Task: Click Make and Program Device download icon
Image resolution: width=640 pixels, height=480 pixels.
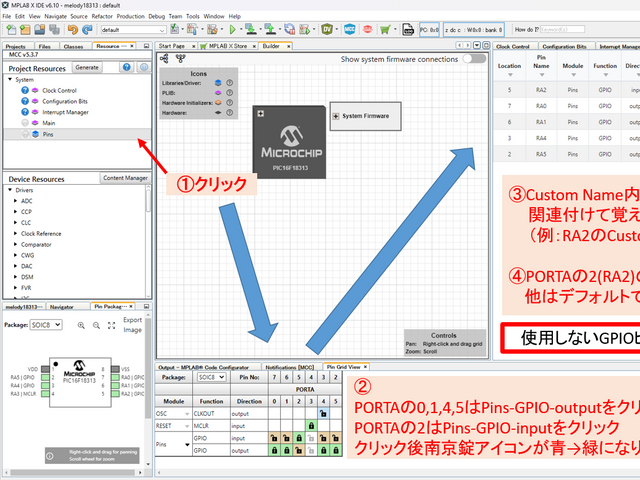Action: 251,29
